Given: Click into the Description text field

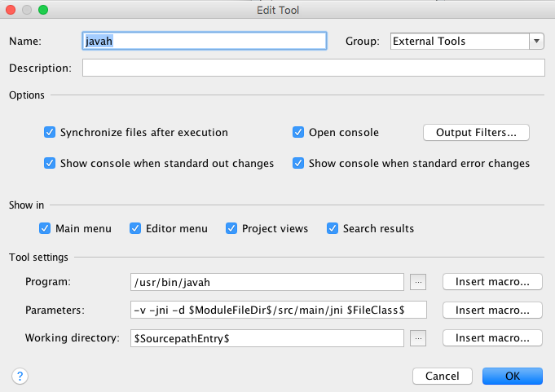Looking at the screenshot, I should [313, 68].
